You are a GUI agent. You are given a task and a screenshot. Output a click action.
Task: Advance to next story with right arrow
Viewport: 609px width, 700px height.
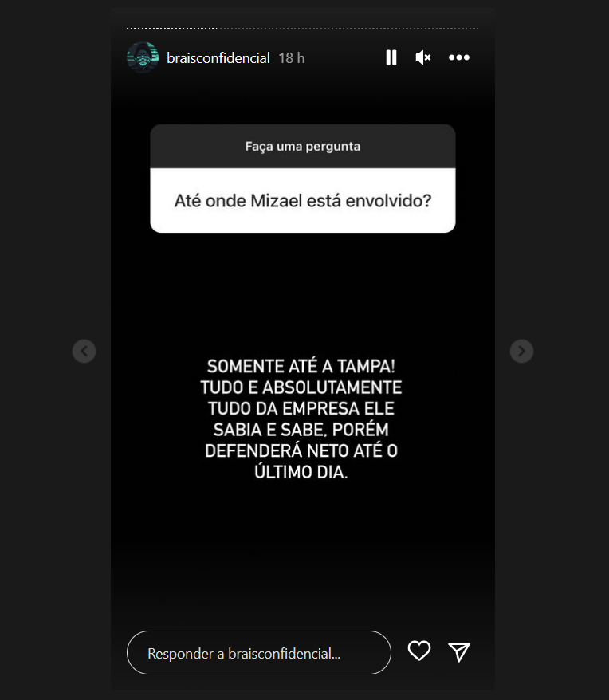pos(521,351)
